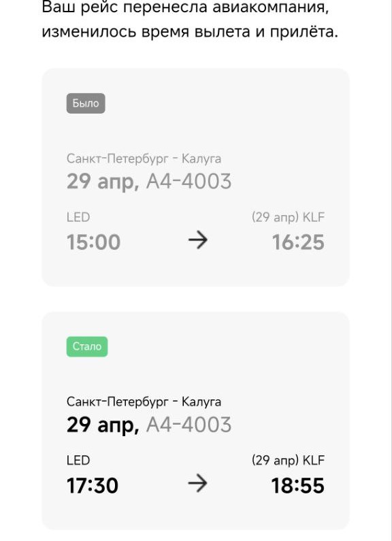Click the text "изменилось время вылета и прилёта"
The height and width of the screenshot is (541, 392).
coord(190,32)
